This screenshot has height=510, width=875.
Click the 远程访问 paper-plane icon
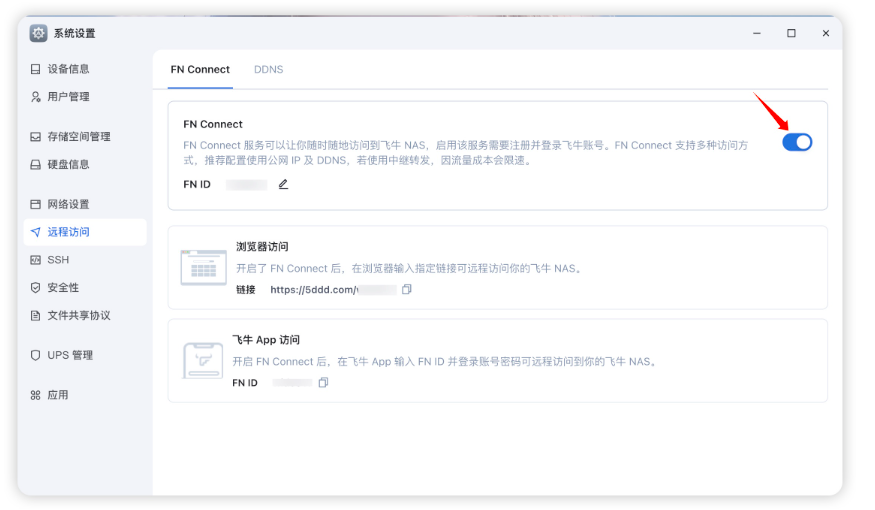pos(36,232)
